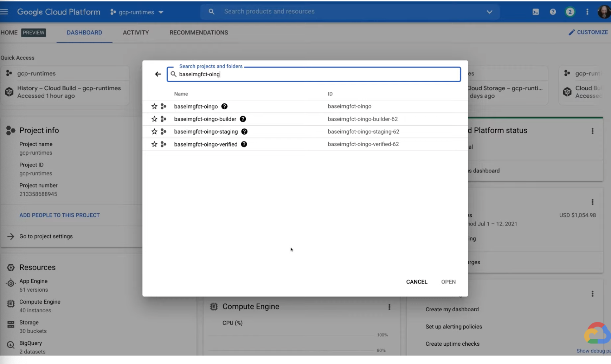Select the Home tab
The height and width of the screenshot is (364, 611).
click(x=9, y=33)
